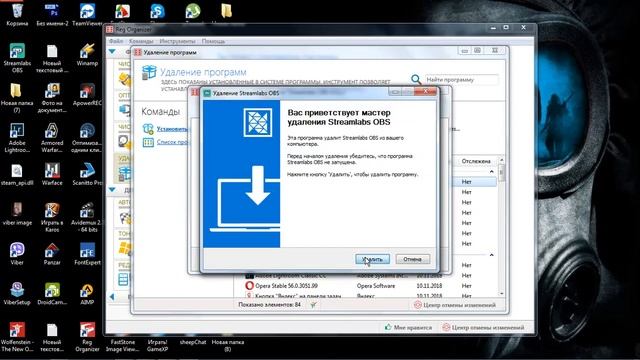Click Центр отмены изменений in Reg Organizer status bar
640x360 pixels.
click(483, 327)
